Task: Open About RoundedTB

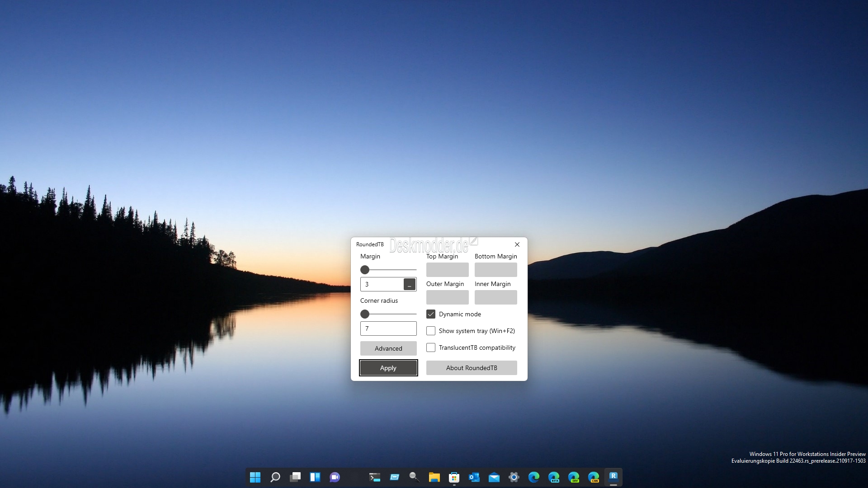Action: (472, 368)
